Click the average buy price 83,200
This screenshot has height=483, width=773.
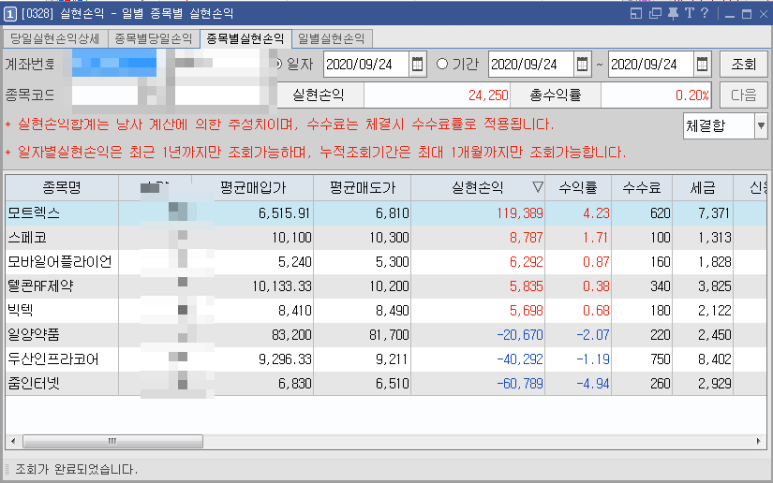point(291,335)
